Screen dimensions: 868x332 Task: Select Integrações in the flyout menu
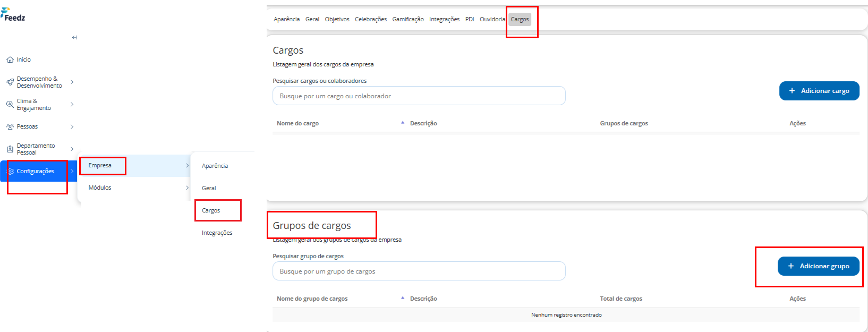pos(217,233)
